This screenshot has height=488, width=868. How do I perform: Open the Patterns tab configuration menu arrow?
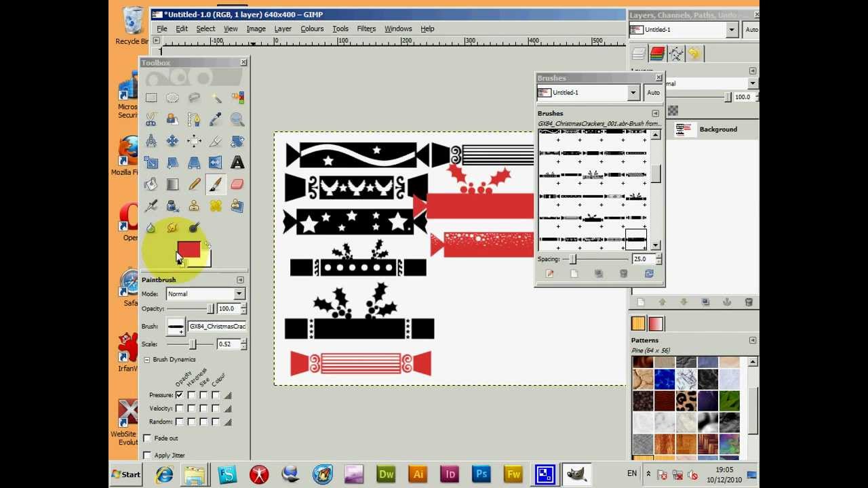[x=752, y=340]
